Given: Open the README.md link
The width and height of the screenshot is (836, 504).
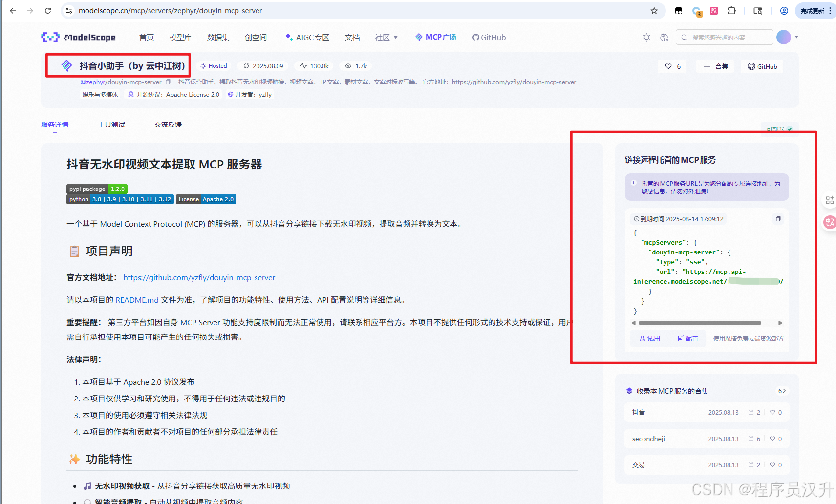Looking at the screenshot, I should [x=137, y=300].
